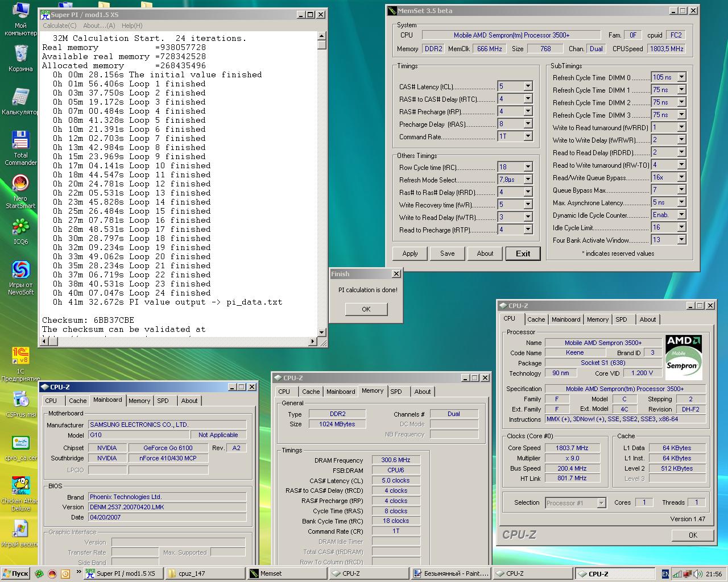The height and width of the screenshot is (582, 728).
Task: Open the ICQ6 desktop shortcut
Action: tap(20, 231)
